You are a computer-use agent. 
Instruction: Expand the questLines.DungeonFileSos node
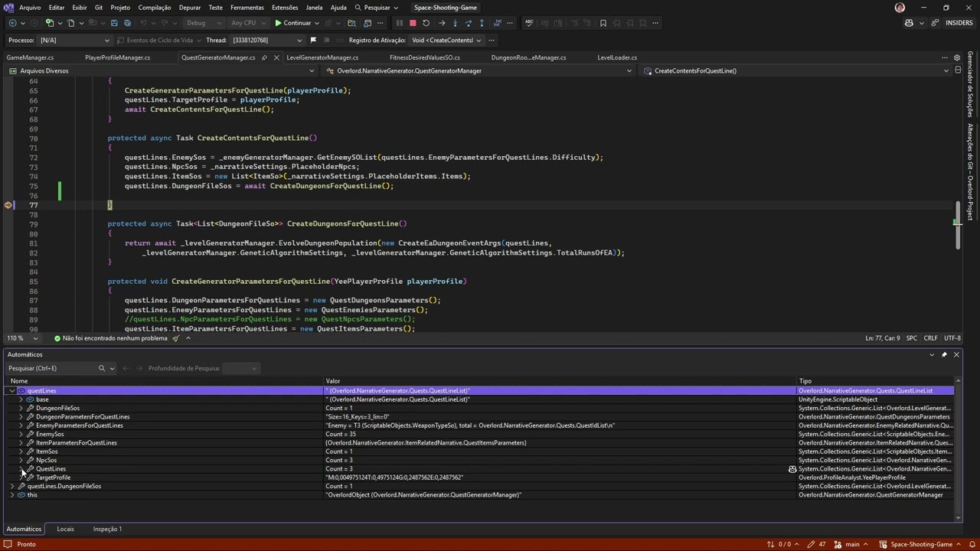pyautogui.click(x=11, y=486)
